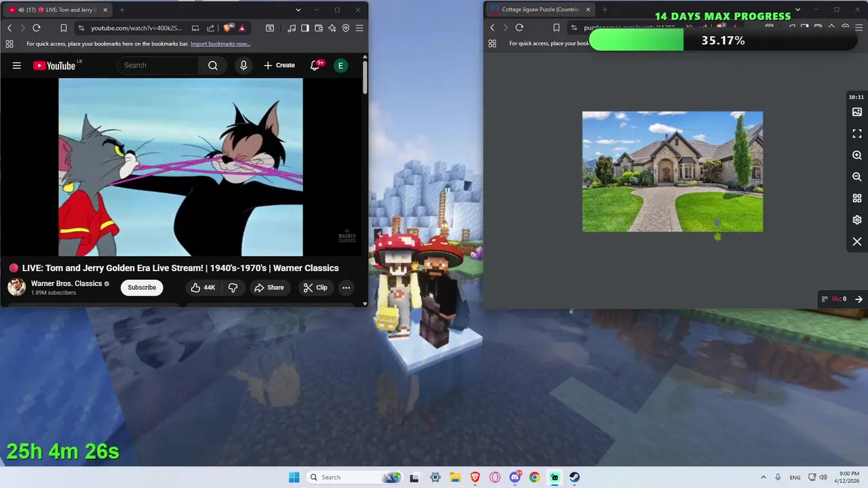Open puzzle settings gear

click(x=857, y=220)
